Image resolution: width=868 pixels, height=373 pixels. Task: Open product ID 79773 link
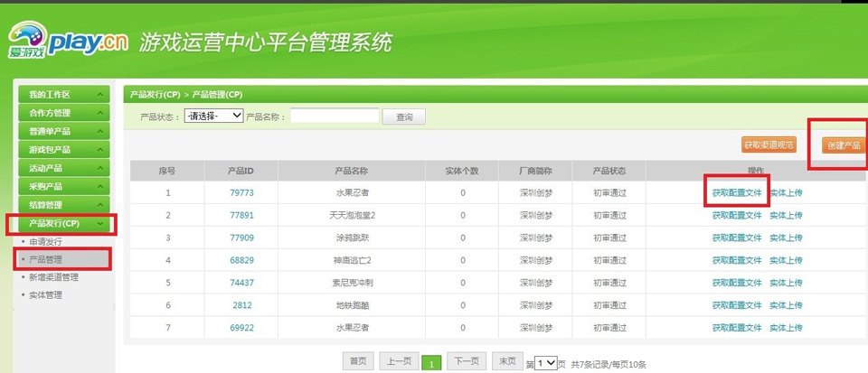(x=242, y=193)
